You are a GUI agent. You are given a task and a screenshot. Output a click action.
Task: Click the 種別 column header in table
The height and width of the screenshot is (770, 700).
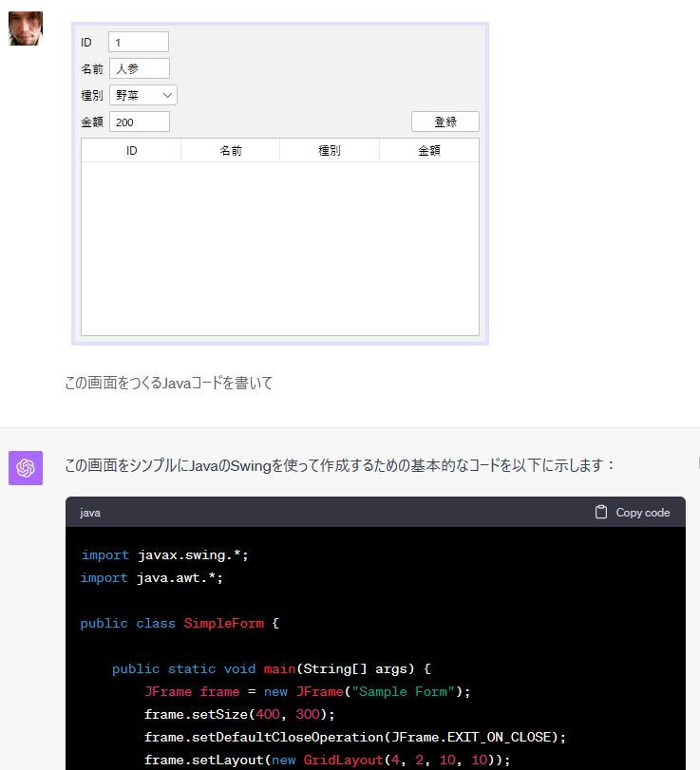click(x=330, y=150)
